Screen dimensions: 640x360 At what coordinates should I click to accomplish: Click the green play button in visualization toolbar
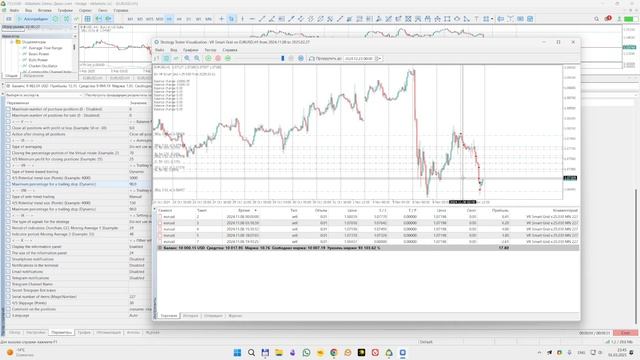[208, 58]
